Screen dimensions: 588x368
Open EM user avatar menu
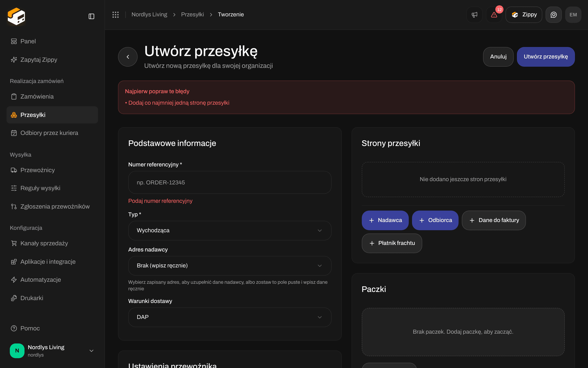(573, 15)
